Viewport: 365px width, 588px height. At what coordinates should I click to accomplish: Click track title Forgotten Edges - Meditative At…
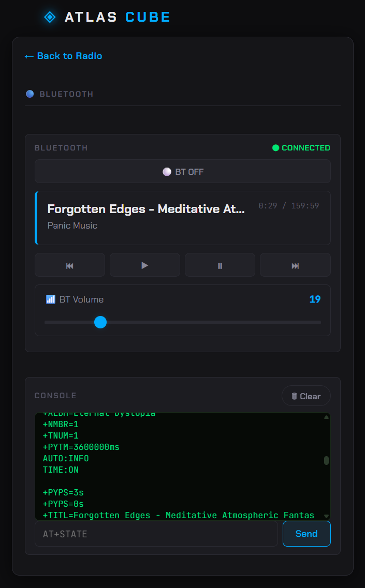pyautogui.click(x=146, y=209)
